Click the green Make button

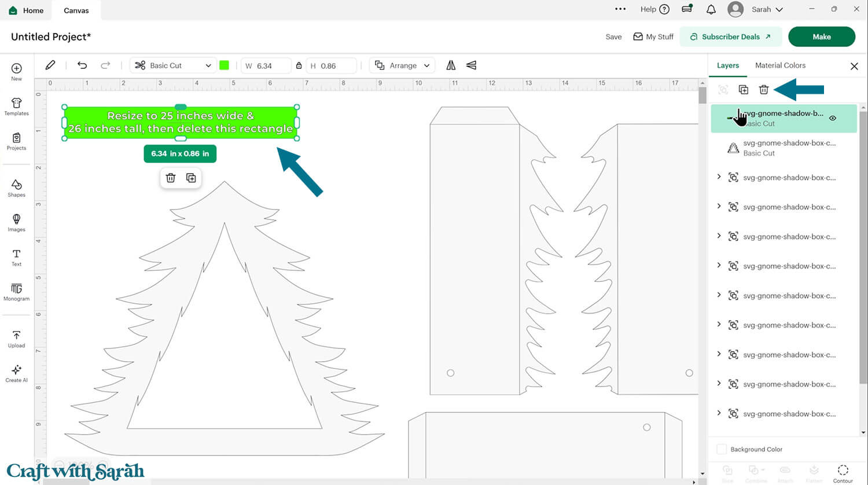pyautogui.click(x=821, y=36)
